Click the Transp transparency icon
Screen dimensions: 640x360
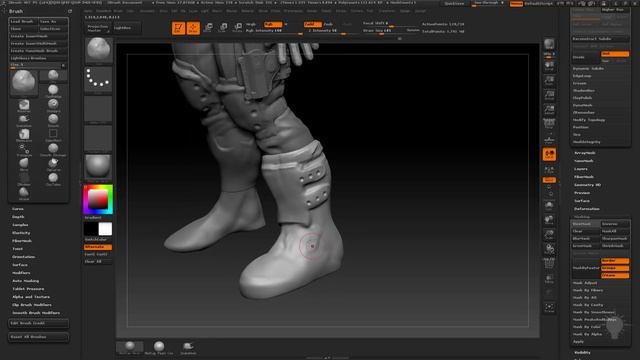click(549, 279)
